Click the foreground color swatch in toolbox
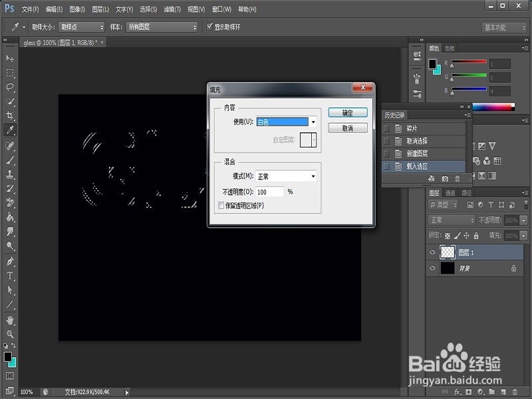The height and width of the screenshot is (399, 532). (x=7, y=356)
